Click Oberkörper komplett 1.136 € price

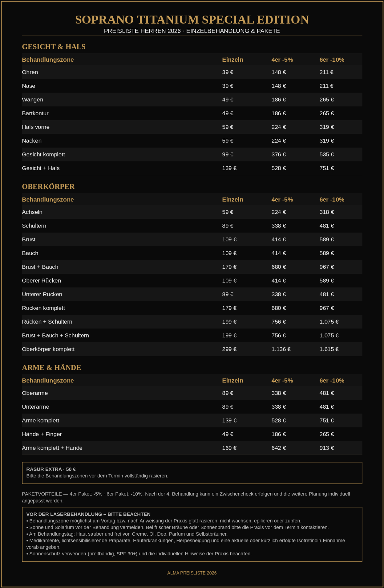tap(281, 349)
